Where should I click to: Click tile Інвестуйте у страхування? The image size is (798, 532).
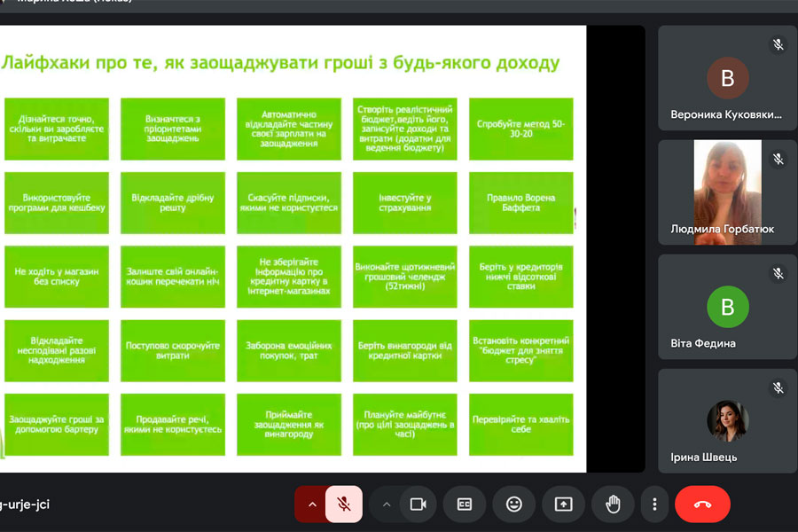click(404, 203)
